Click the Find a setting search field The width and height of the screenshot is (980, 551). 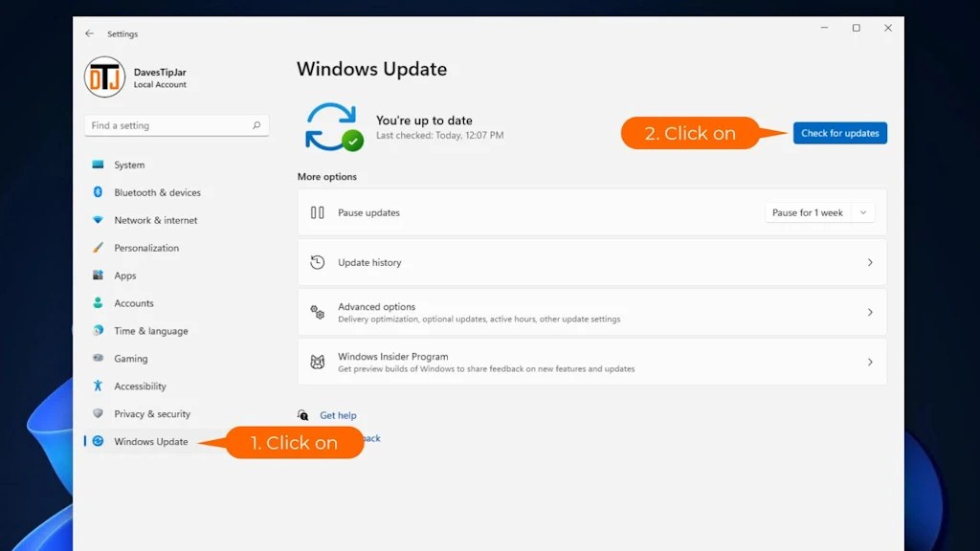click(x=176, y=125)
